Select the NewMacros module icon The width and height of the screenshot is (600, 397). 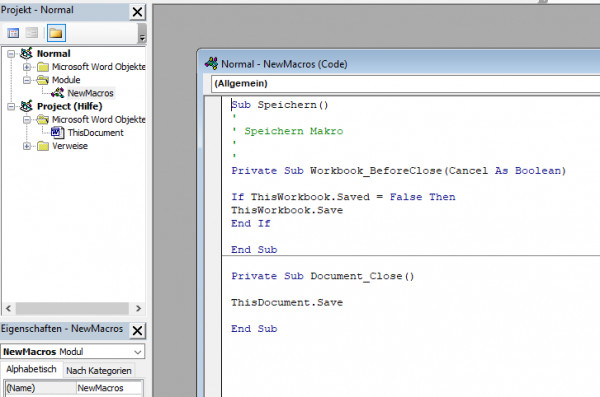(58, 93)
